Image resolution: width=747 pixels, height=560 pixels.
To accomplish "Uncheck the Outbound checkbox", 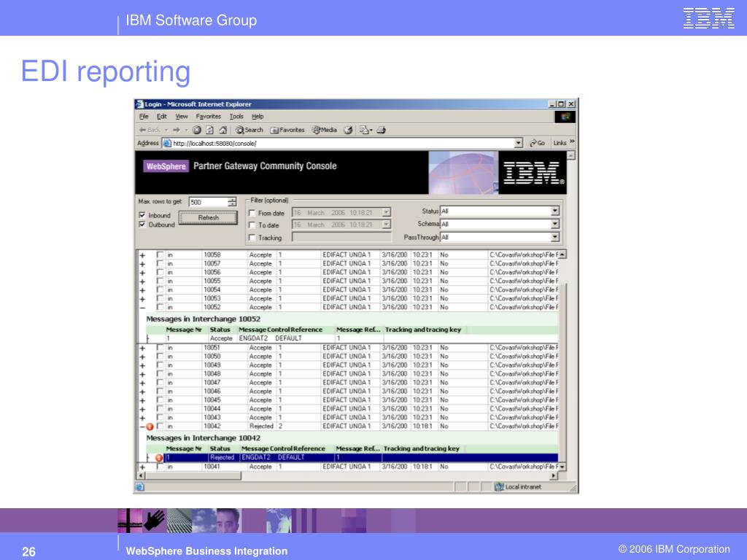I will 142,225.
